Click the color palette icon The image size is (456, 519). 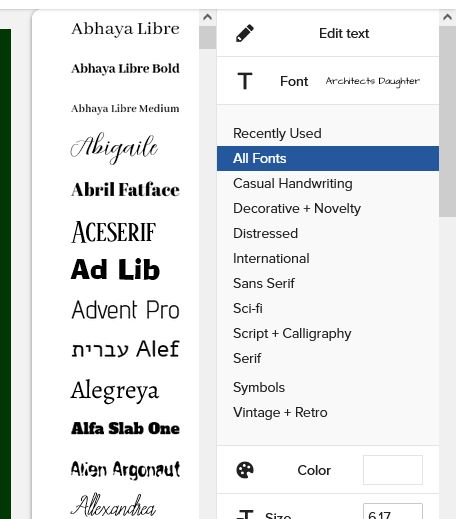tap(245, 470)
